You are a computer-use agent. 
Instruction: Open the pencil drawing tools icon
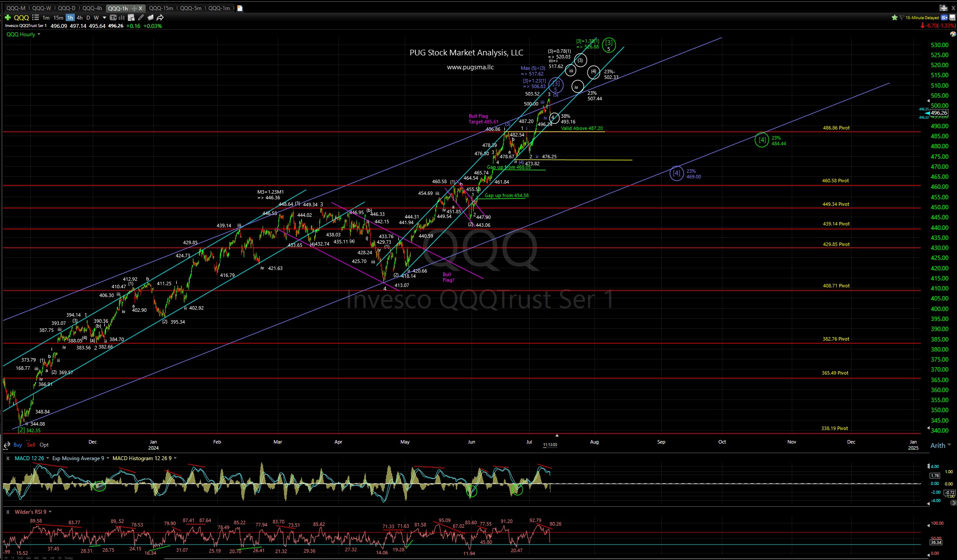click(140, 17)
